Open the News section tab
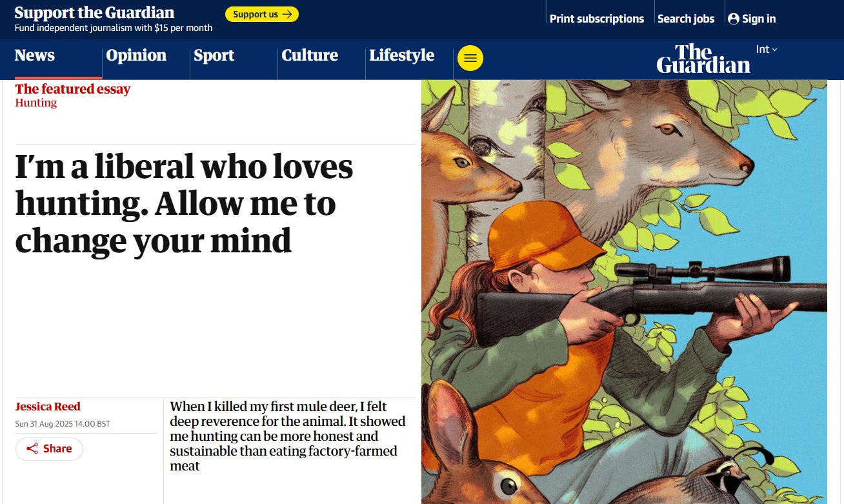This screenshot has width=844, height=504. pos(35,55)
